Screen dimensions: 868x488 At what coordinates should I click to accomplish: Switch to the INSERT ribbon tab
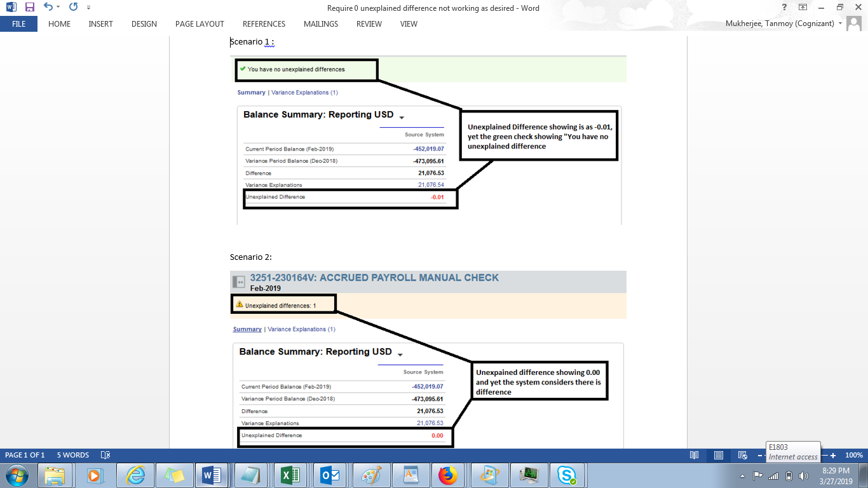click(100, 24)
